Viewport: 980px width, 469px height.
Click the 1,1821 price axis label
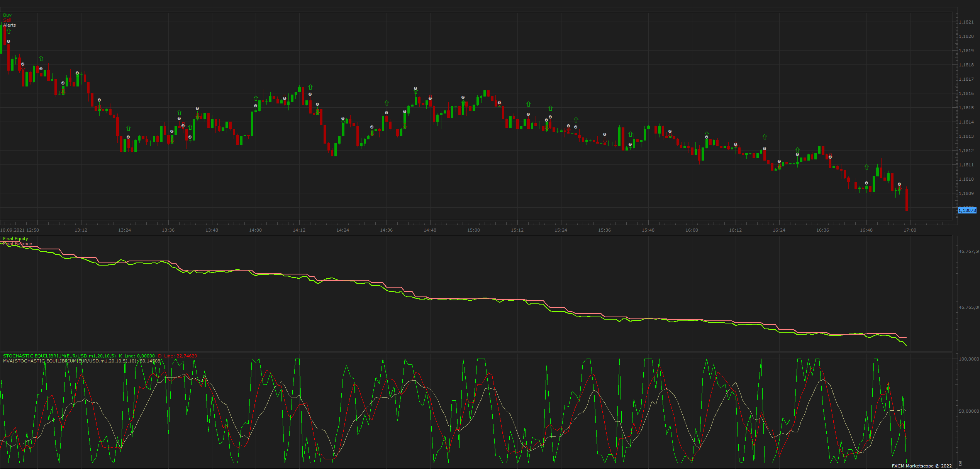[966, 22]
